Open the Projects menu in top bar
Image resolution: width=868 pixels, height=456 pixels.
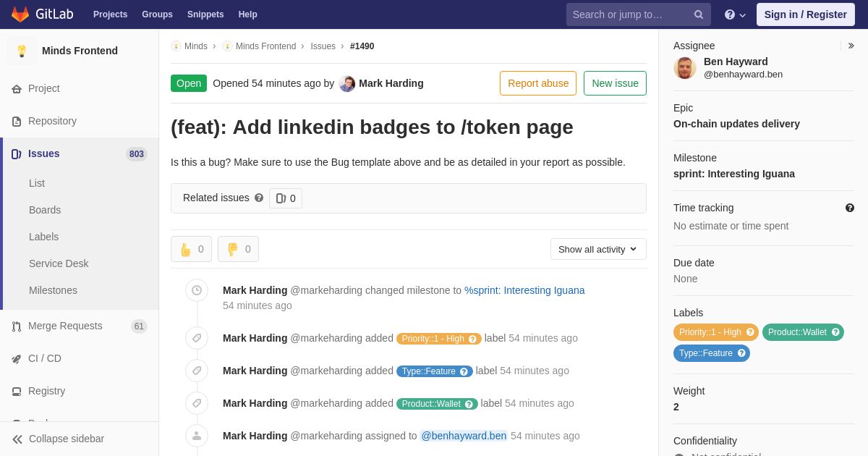(111, 14)
